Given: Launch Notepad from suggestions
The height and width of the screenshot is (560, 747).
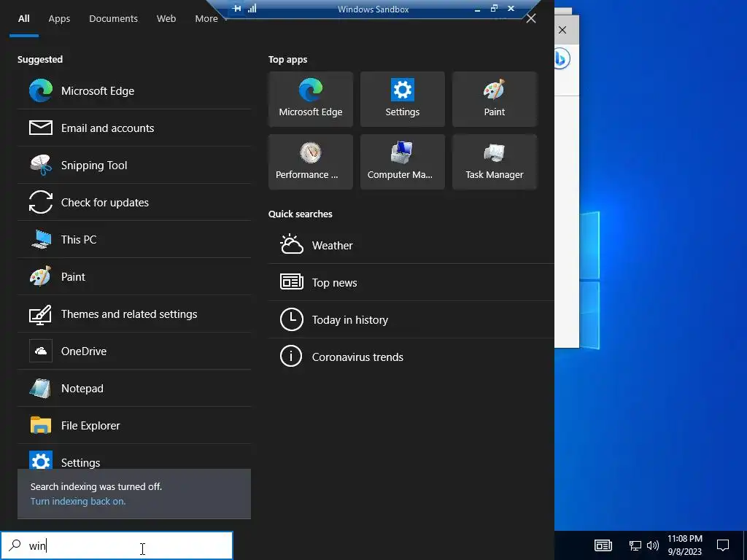Looking at the screenshot, I should click(134, 388).
